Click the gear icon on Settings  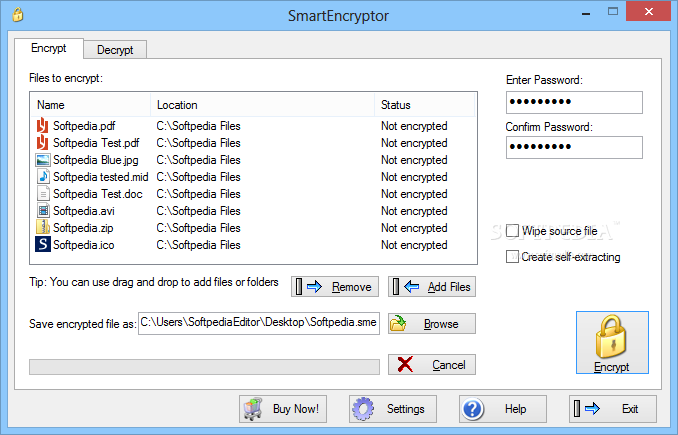coord(363,409)
